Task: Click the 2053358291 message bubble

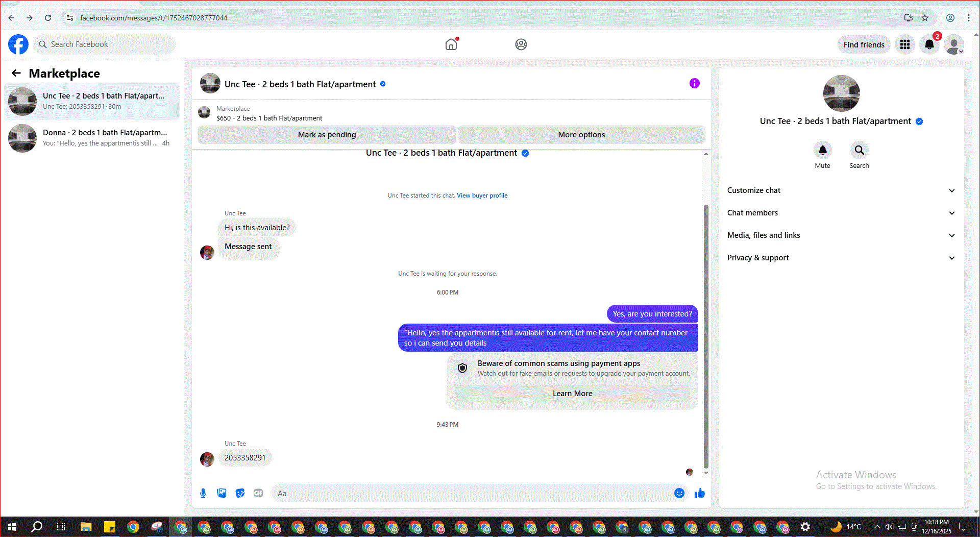Action: (x=245, y=458)
